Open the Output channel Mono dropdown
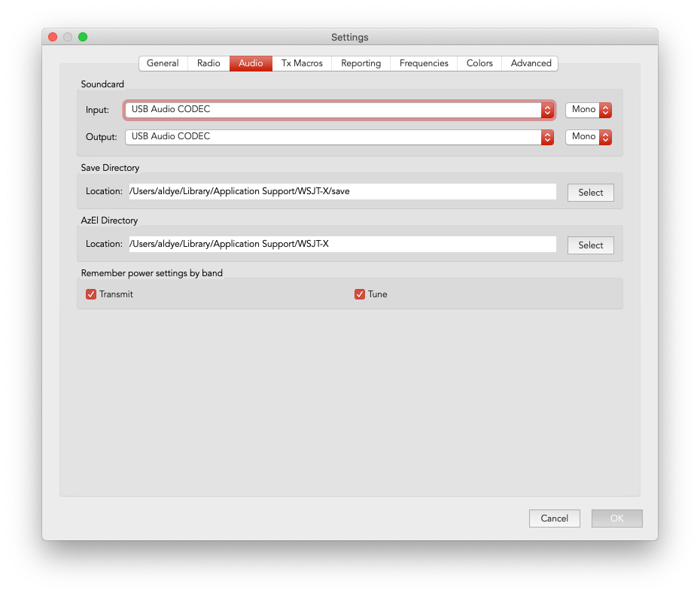 589,137
